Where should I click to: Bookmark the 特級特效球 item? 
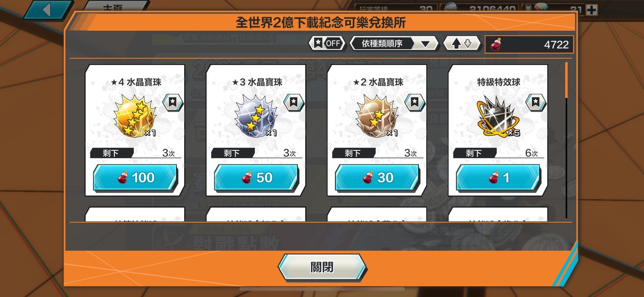point(536,102)
